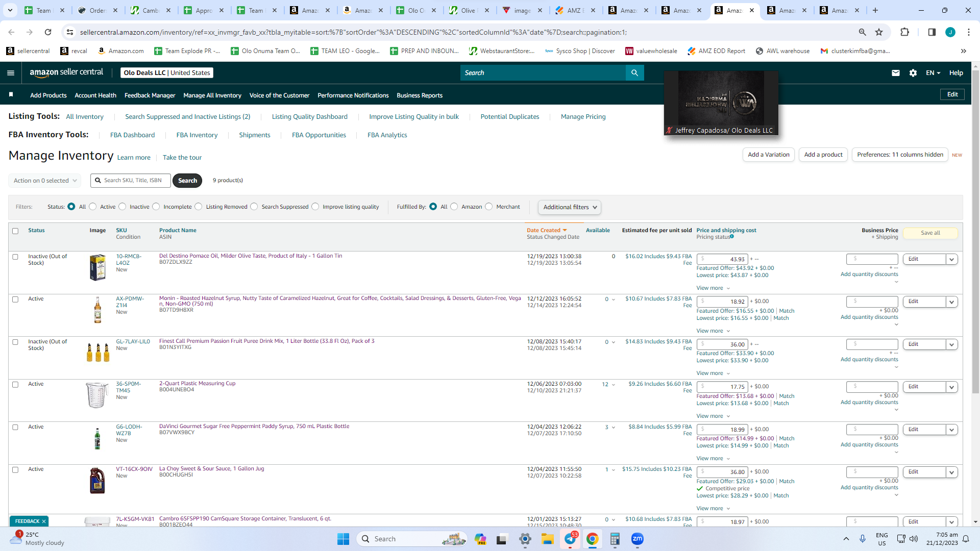This screenshot has height=551, width=980.
Task: Select the Inactive status radio button
Action: (122, 207)
